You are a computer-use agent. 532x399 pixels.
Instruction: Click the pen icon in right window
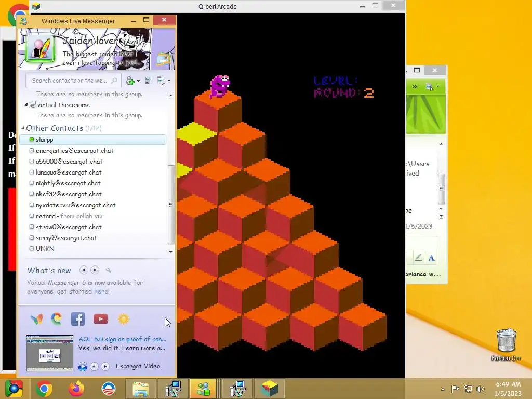[418, 258]
